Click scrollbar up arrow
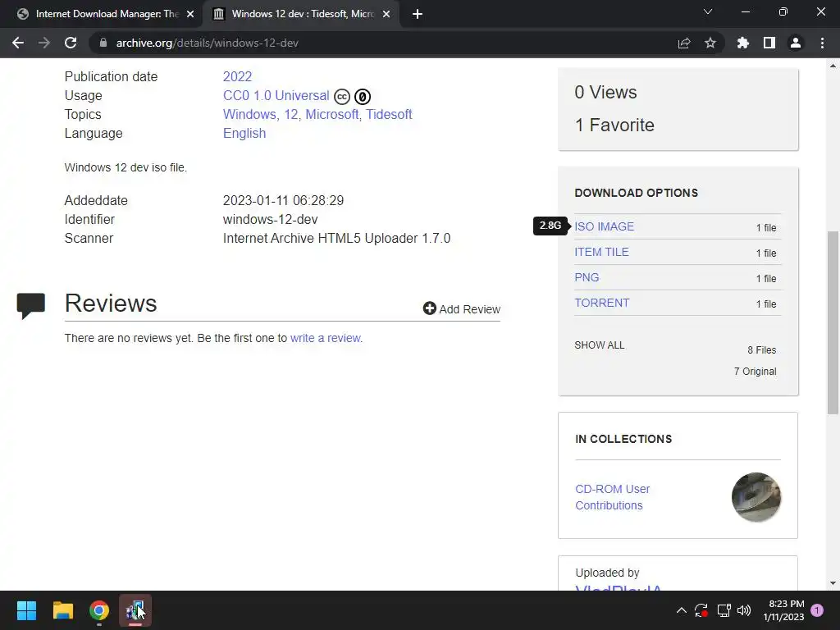Screen dimensions: 840x630 point(833,66)
